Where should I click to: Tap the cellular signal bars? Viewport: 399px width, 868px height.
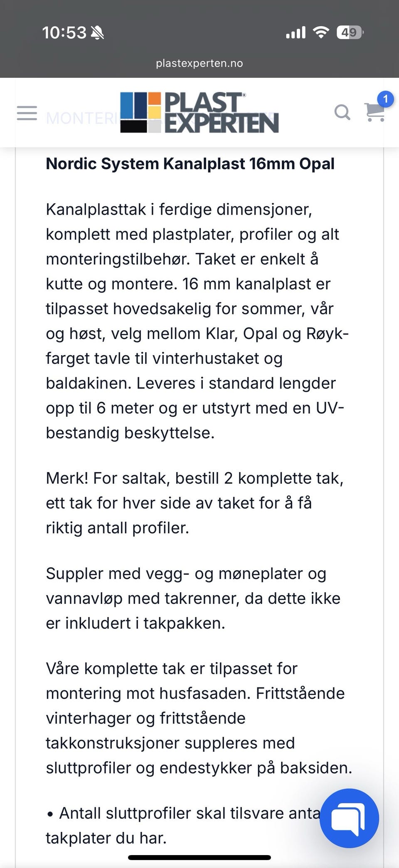(296, 32)
